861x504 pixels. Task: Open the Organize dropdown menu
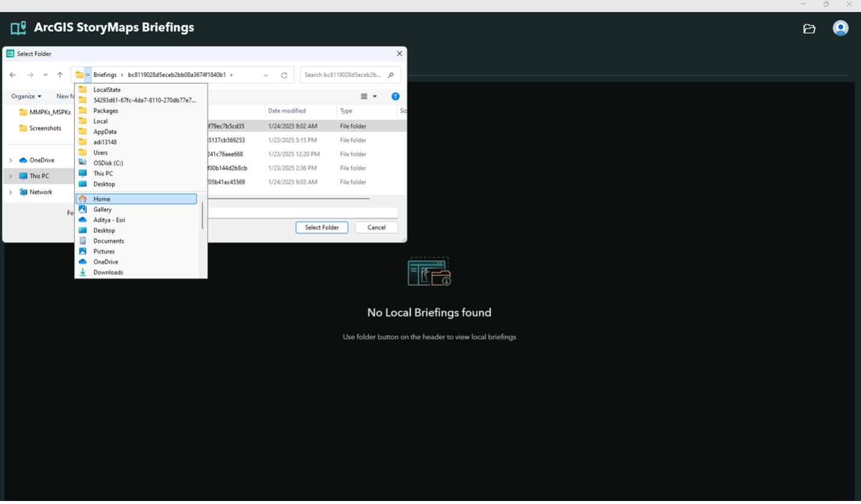pos(26,96)
